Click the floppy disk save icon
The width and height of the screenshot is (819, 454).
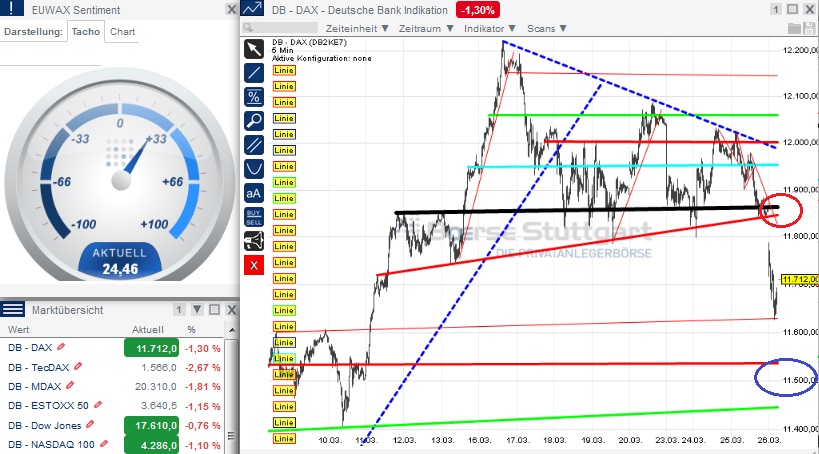810,28
